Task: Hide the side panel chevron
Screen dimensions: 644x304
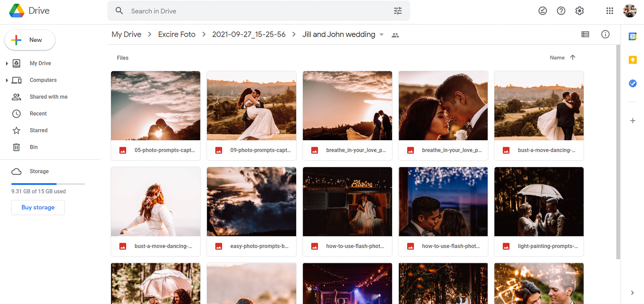Action: click(632, 293)
